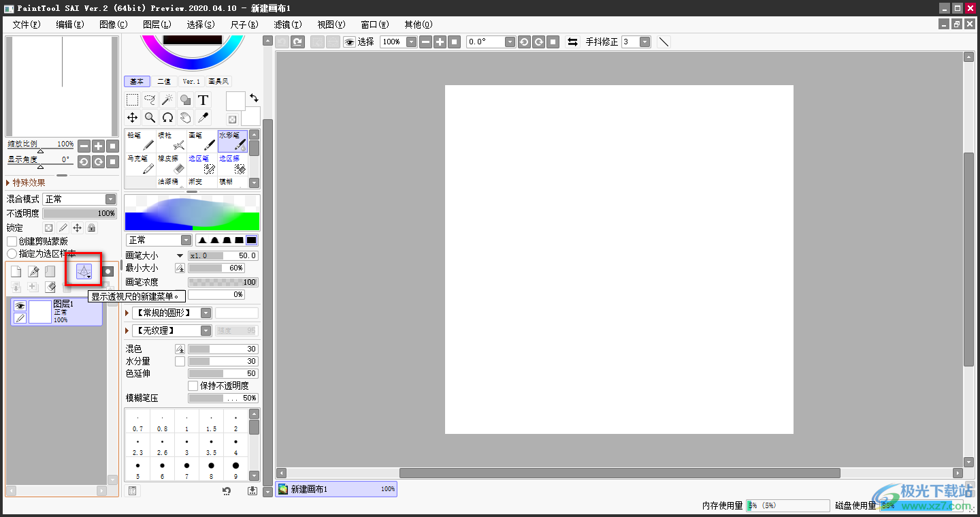Switch to the 二值 tool tab
The height and width of the screenshot is (517, 980).
tap(164, 81)
